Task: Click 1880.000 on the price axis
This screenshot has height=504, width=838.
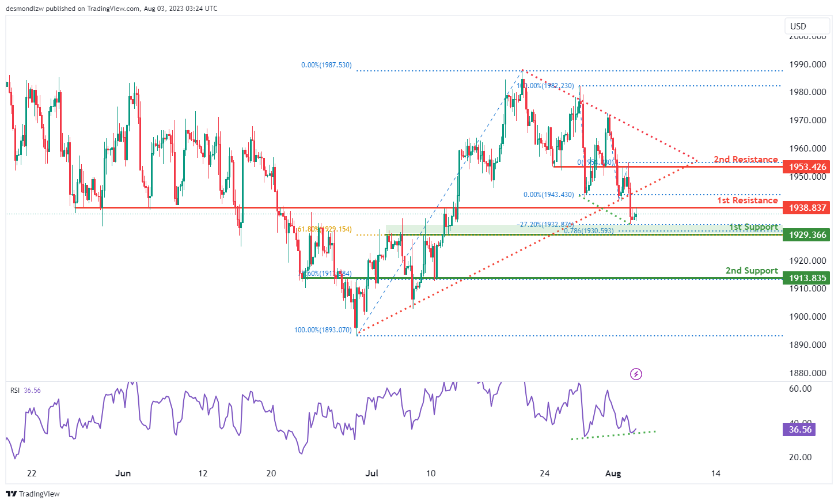Action: (807, 373)
